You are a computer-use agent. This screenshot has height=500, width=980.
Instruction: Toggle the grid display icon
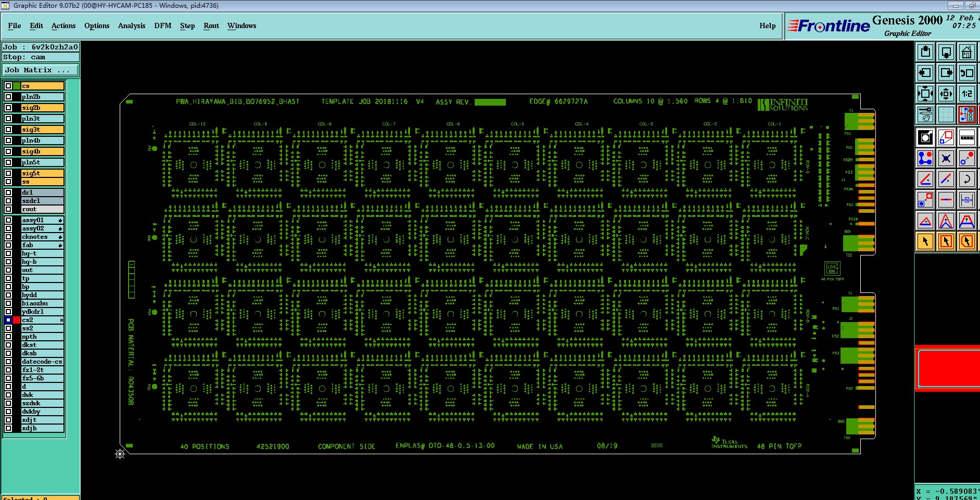point(946,114)
